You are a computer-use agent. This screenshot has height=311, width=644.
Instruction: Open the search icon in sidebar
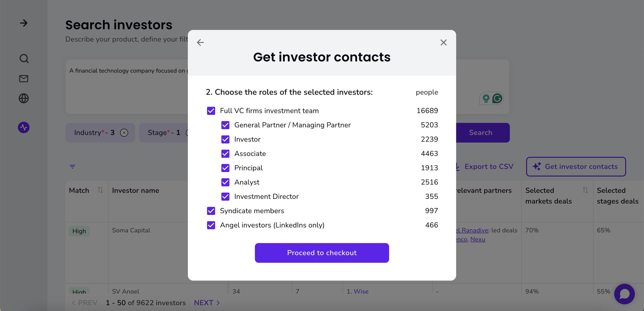24,59
